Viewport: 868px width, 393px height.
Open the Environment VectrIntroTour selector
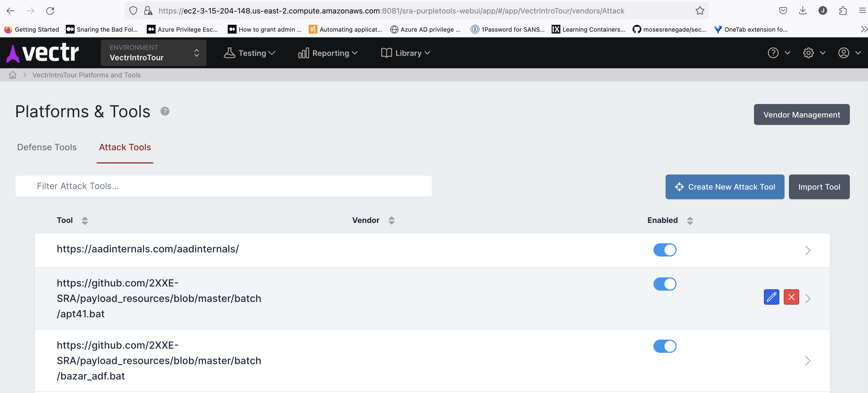pyautogui.click(x=153, y=53)
